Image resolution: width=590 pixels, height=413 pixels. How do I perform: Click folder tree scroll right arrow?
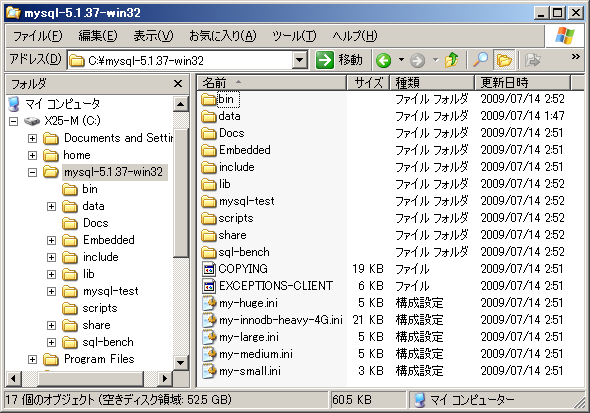(164, 378)
